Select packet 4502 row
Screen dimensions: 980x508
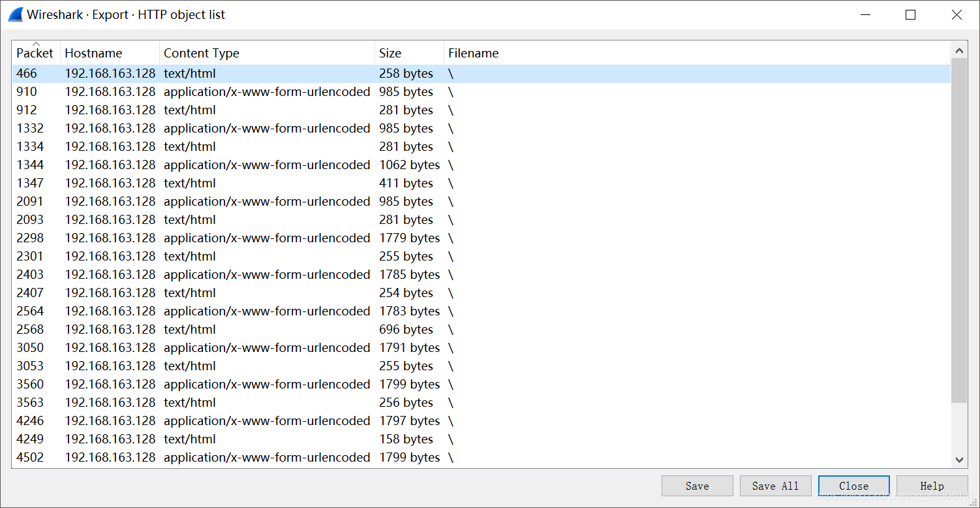click(x=482, y=458)
